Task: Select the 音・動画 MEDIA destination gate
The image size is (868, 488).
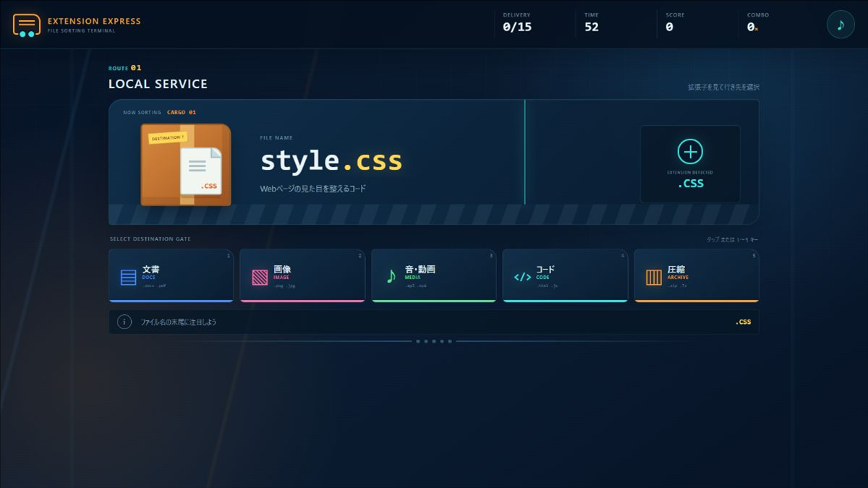Action: point(434,275)
